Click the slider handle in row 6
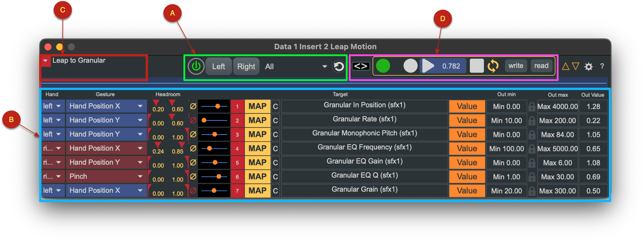 point(219,177)
